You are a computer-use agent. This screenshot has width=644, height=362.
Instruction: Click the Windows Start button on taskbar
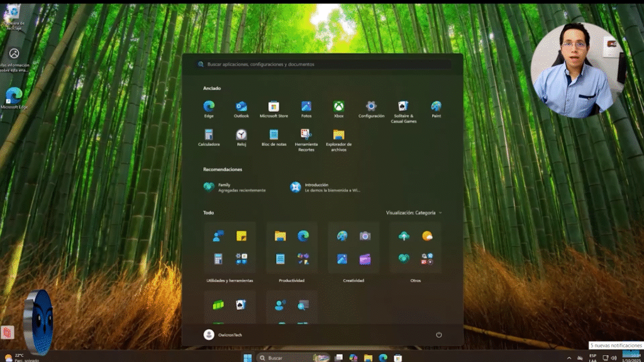click(247, 358)
